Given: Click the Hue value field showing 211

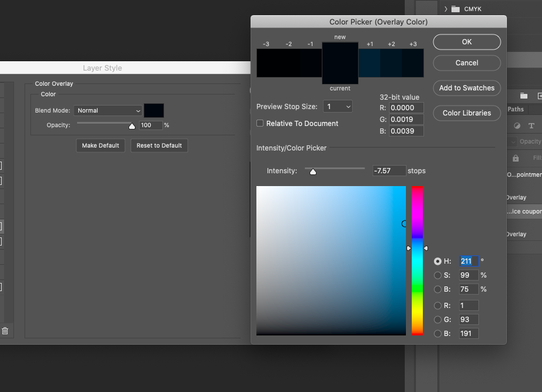Looking at the screenshot, I should [468, 261].
